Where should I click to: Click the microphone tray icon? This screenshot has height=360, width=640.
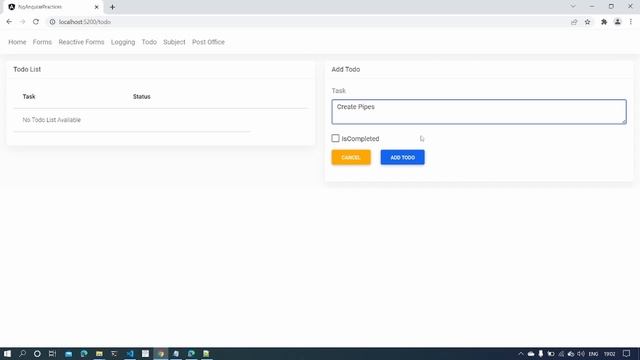pos(541,354)
